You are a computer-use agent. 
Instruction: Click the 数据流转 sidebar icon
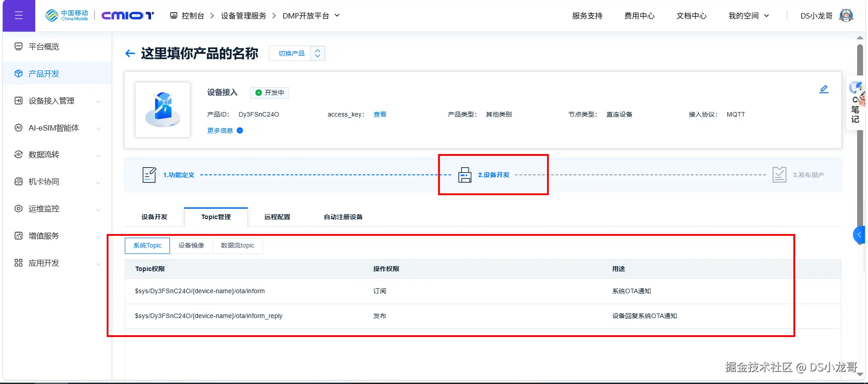point(19,155)
